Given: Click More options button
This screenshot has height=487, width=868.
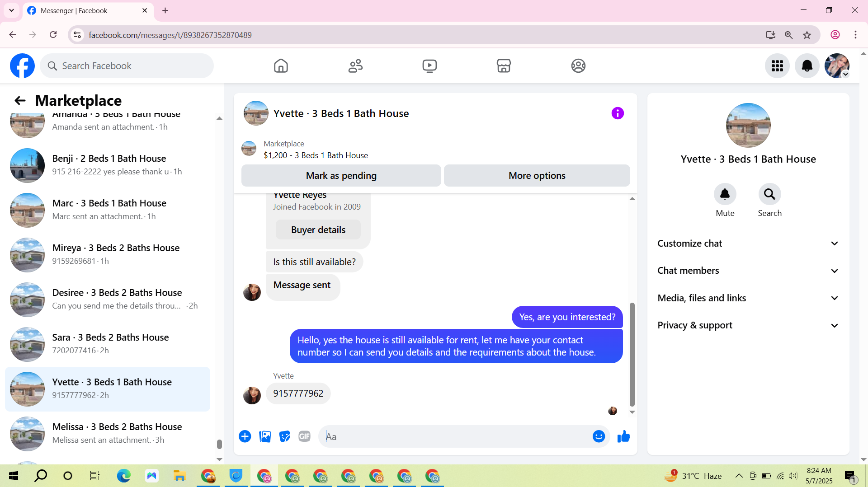Looking at the screenshot, I should point(537,176).
